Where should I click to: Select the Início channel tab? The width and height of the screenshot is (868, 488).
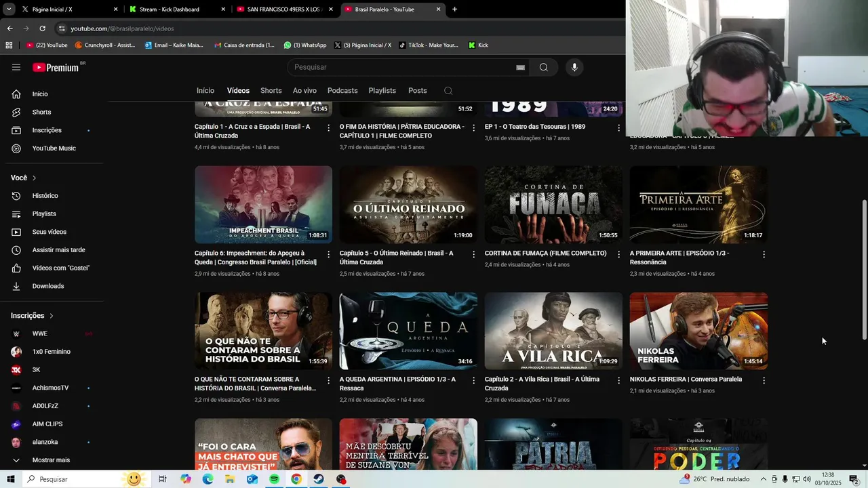coord(205,91)
